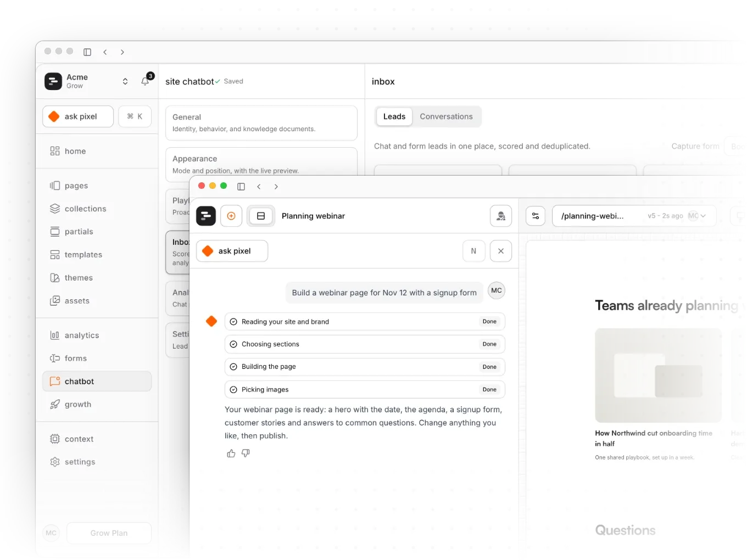
Task: Click the Northwind story thumbnail image
Action: 658,376
